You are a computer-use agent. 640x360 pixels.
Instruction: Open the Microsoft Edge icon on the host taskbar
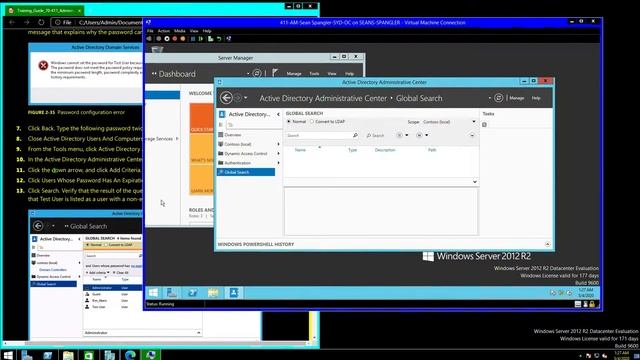tap(130, 355)
